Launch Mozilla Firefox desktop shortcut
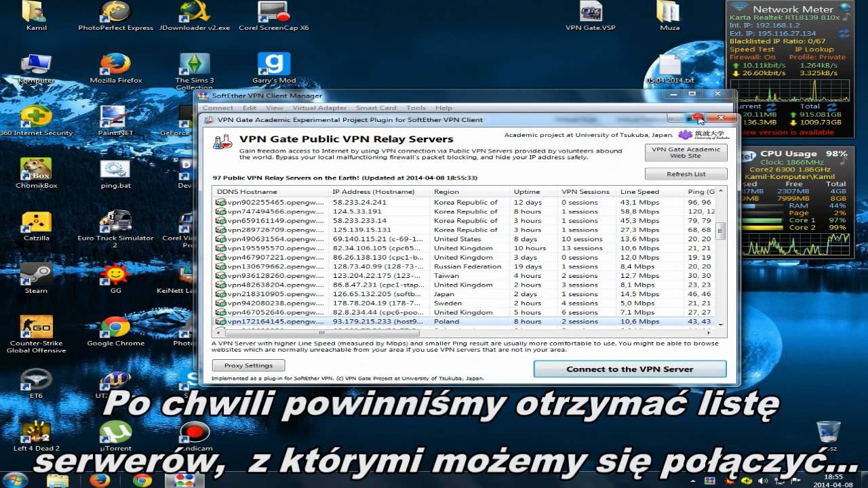 pos(116,69)
